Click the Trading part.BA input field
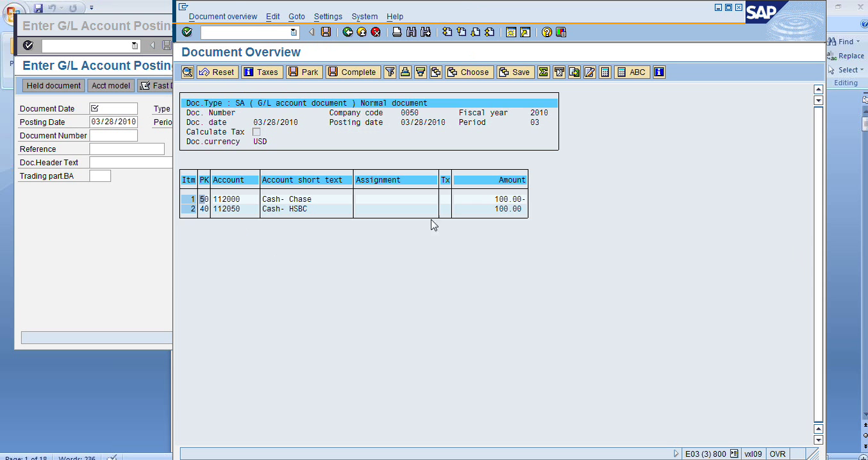This screenshot has width=868, height=460. pyautogui.click(x=100, y=176)
